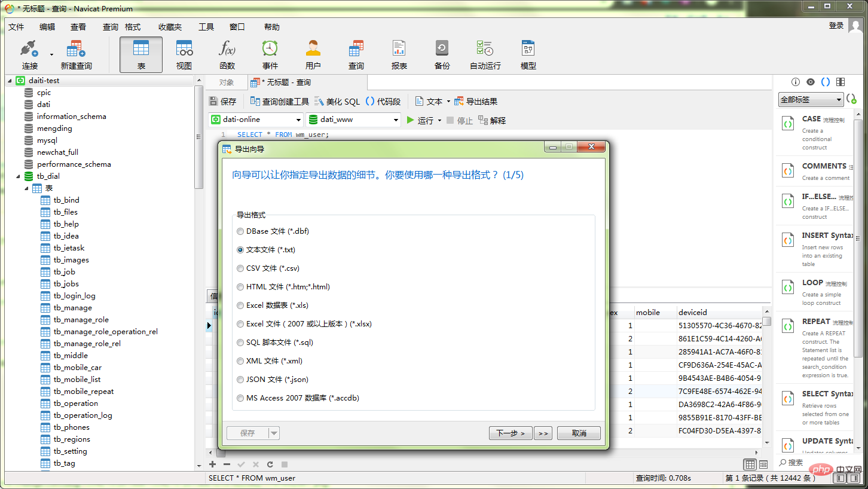
Task: Open the Backup (备份) toolbar icon
Action: click(x=442, y=55)
